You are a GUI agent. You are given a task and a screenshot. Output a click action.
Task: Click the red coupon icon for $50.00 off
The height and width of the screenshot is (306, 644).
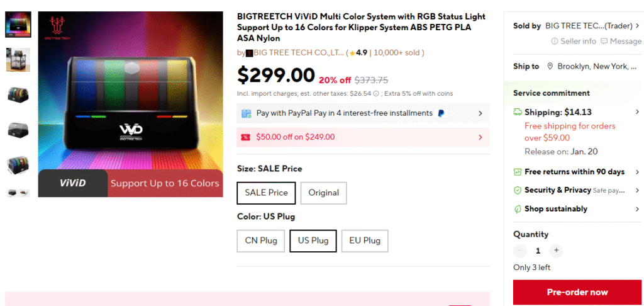(246, 137)
